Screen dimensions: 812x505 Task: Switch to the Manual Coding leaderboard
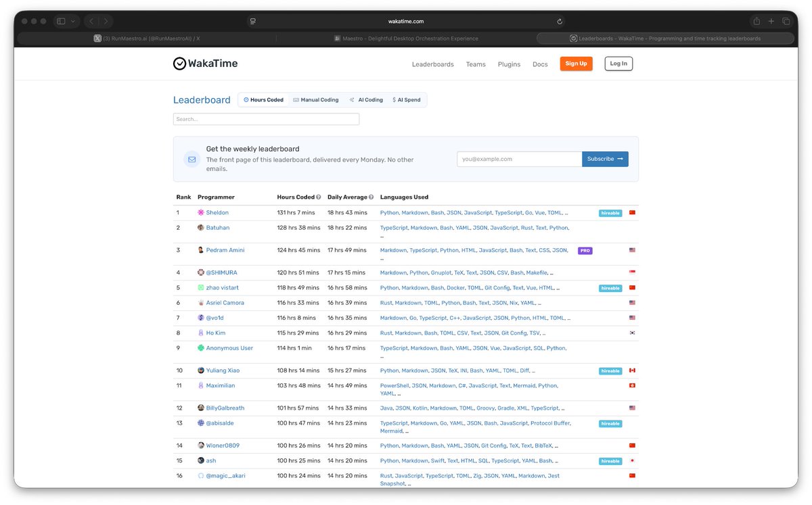[316, 100]
